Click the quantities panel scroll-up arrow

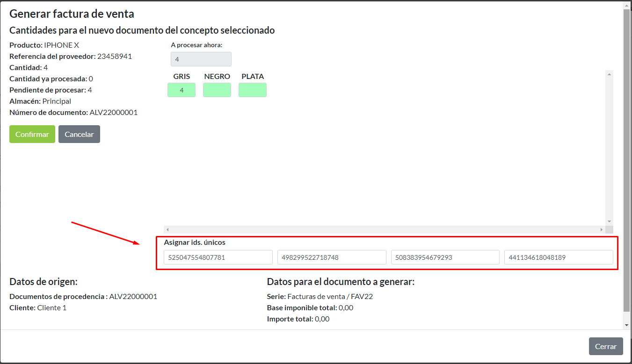(x=609, y=74)
